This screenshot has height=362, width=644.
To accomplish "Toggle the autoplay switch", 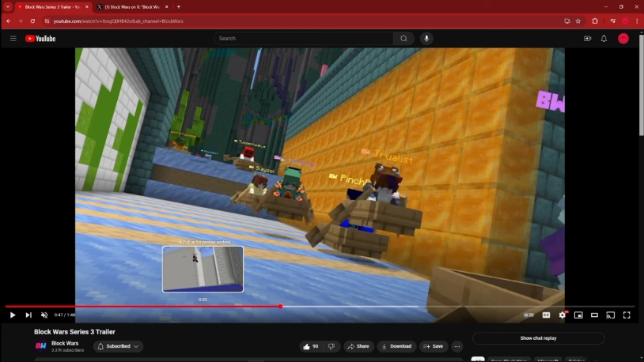I will point(529,315).
